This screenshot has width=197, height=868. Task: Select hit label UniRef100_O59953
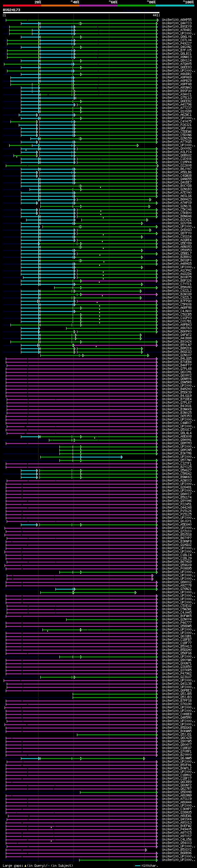177,250
